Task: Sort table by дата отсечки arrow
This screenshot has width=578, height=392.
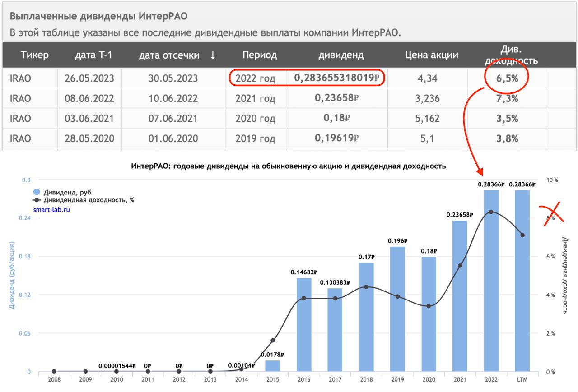Action: 213,55
